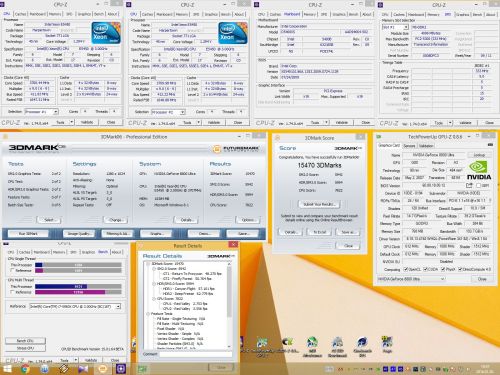Click the NVIDIA logo in GPU-Z
This screenshot has height=375, width=500.
479,170
